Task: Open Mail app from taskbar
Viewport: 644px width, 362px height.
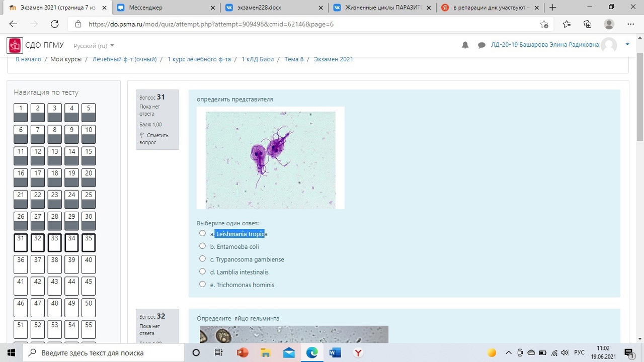Action: click(x=289, y=352)
